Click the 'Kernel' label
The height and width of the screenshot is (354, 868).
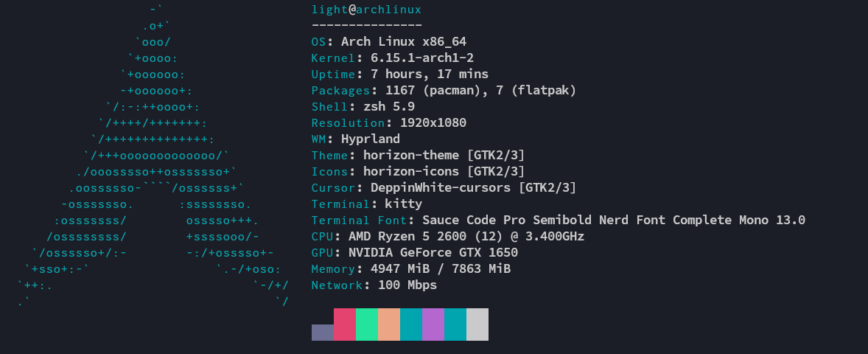pos(334,58)
